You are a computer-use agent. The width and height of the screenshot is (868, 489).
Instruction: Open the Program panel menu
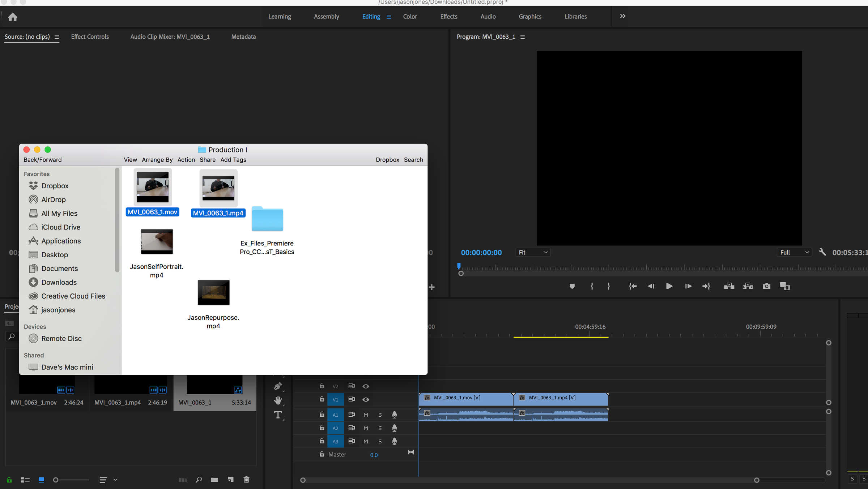pyautogui.click(x=522, y=37)
